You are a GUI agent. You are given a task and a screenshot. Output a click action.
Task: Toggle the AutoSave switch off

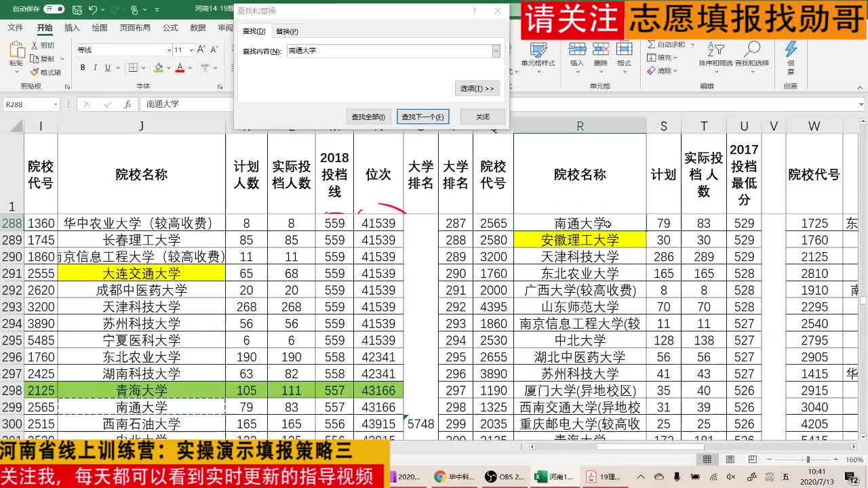click(x=54, y=9)
